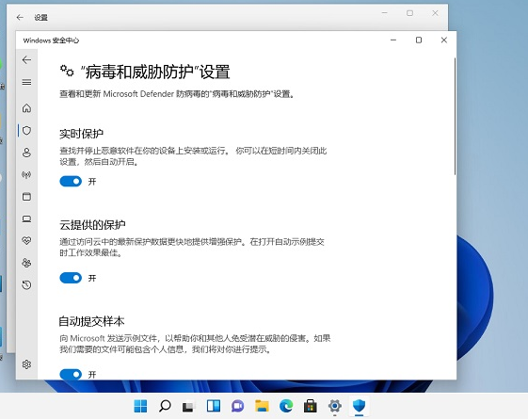Viewport: 528px width, 420px height.
Task: Open Microsoft Edge from the taskbar
Action: click(x=286, y=406)
